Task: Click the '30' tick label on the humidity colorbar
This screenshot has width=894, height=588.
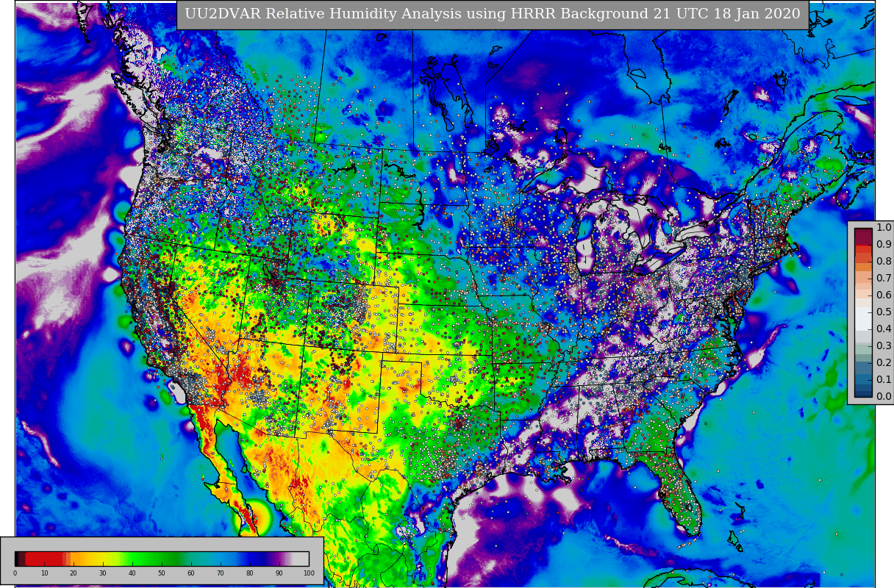Action: pyautogui.click(x=103, y=573)
